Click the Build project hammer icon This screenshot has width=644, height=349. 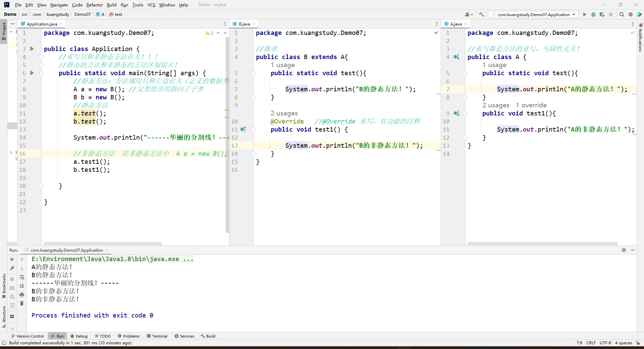pyautogui.click(x=481, y=14)
